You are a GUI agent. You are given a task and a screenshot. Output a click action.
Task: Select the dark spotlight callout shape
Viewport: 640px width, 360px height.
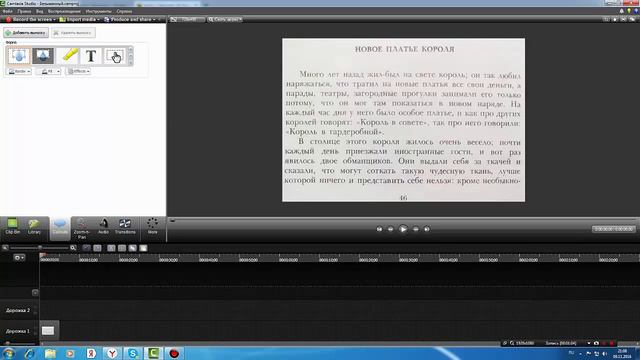[43, 56]
